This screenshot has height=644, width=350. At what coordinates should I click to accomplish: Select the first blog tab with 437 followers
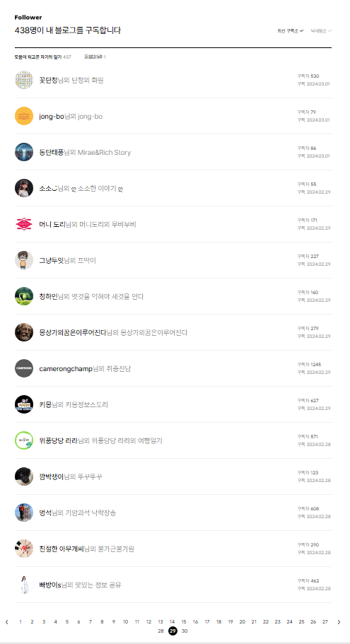coord(42,57)
